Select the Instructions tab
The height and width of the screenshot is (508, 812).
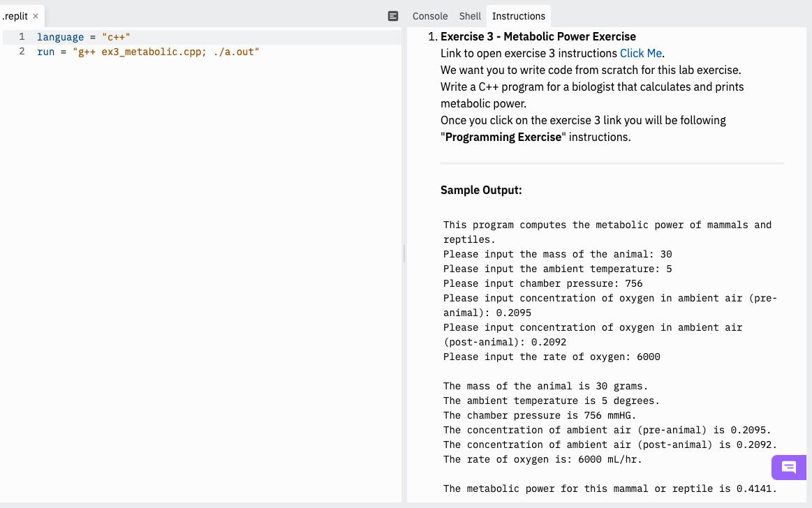pos(518,15)
